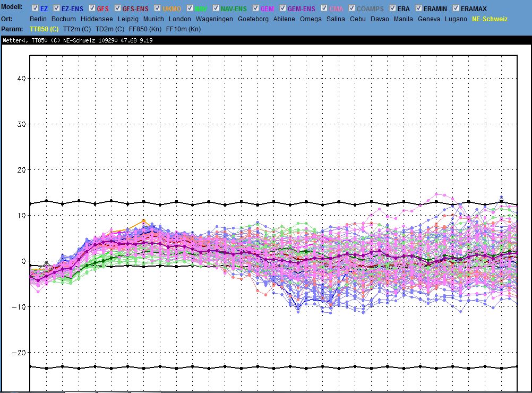Uncheck the EZ model checkbox
Screen dimensions: 532x393
tap(35, 8)
